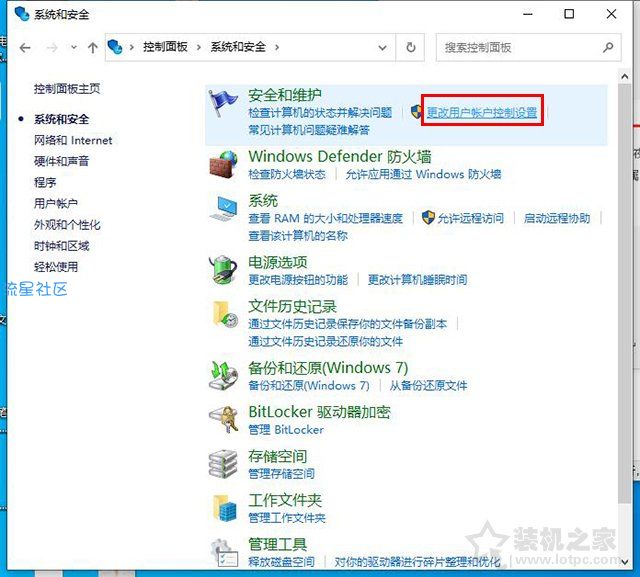Image resolution: width=640 pixels, height=577 pixels.
Task: Go back with the back arrow
Action: [x=25, y=48]
